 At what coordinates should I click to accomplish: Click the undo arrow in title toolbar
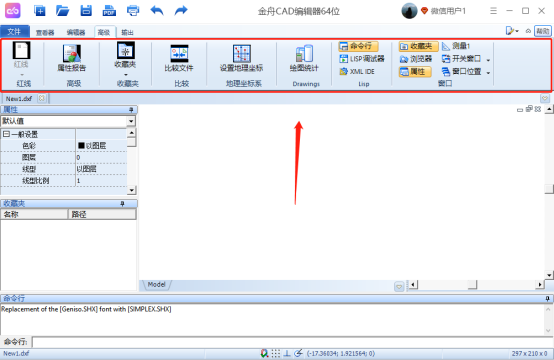[x=157, y=11]
